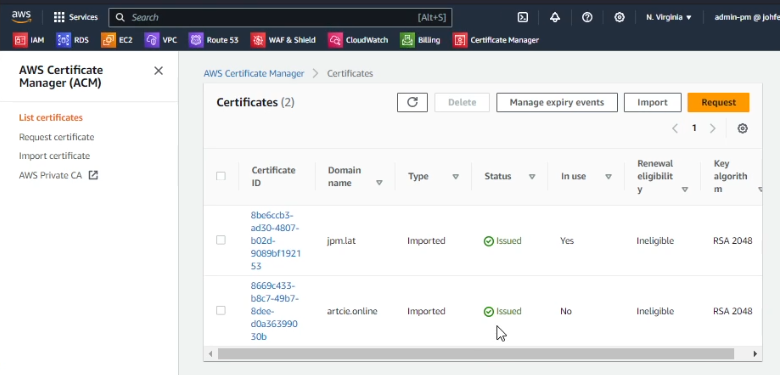The height and width of the screenshot is (375, 780).
Task: Sort by Status column
Action: pos(532,176)
